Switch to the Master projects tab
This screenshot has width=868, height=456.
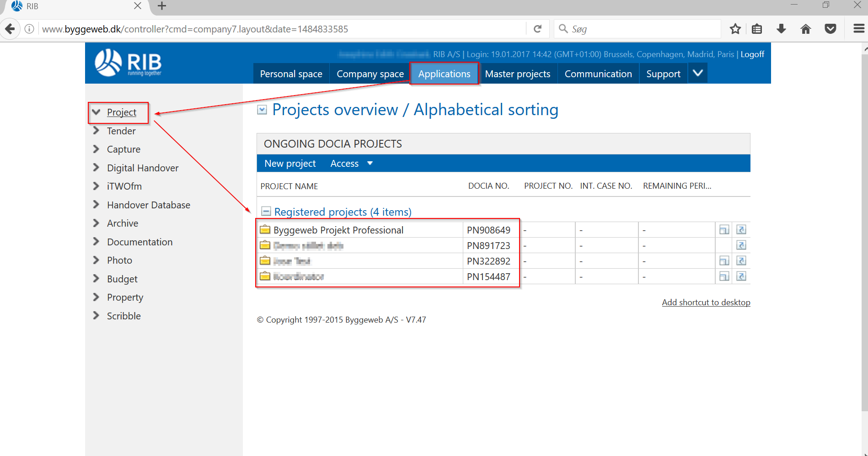pos(517,74)
